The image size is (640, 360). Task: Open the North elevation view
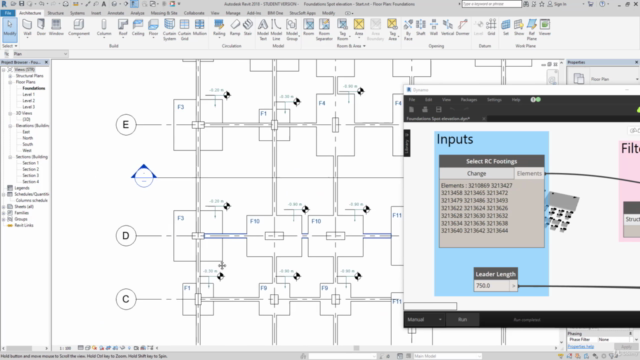coord(28,138)
